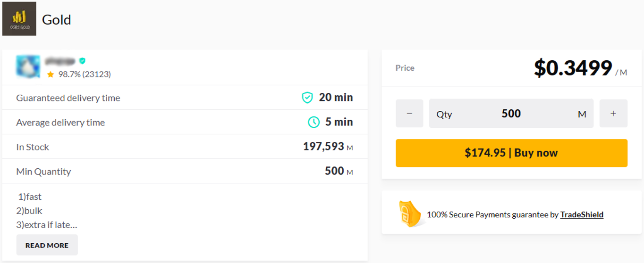
Task: Click the 98.7% (23123) rating text
Action: tap(85, 74)
